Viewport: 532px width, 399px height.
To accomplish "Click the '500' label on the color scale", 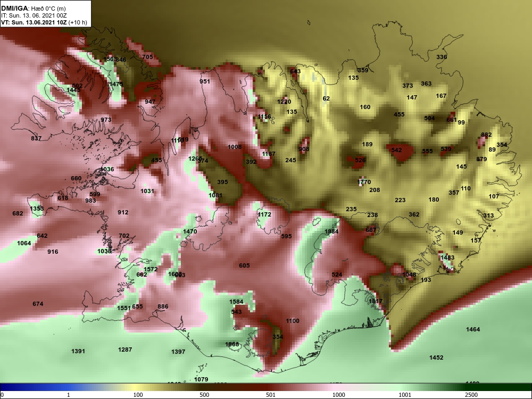I will (204, 395).
